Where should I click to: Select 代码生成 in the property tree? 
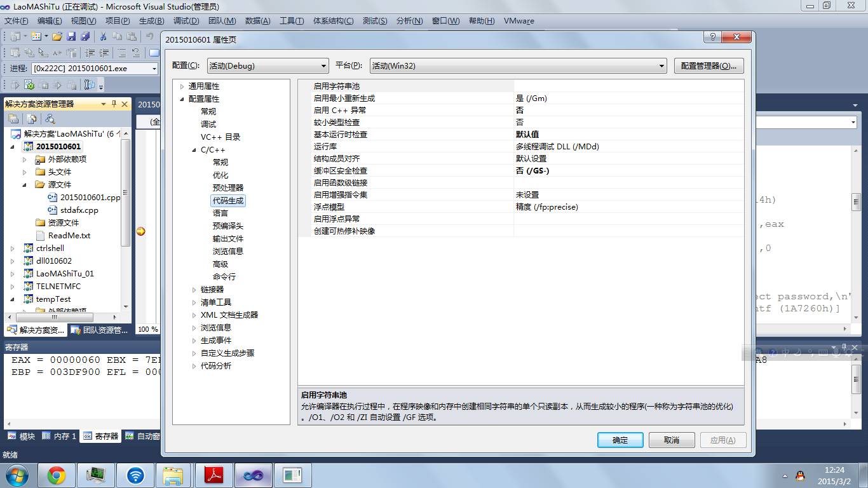[x=228, y=201]
